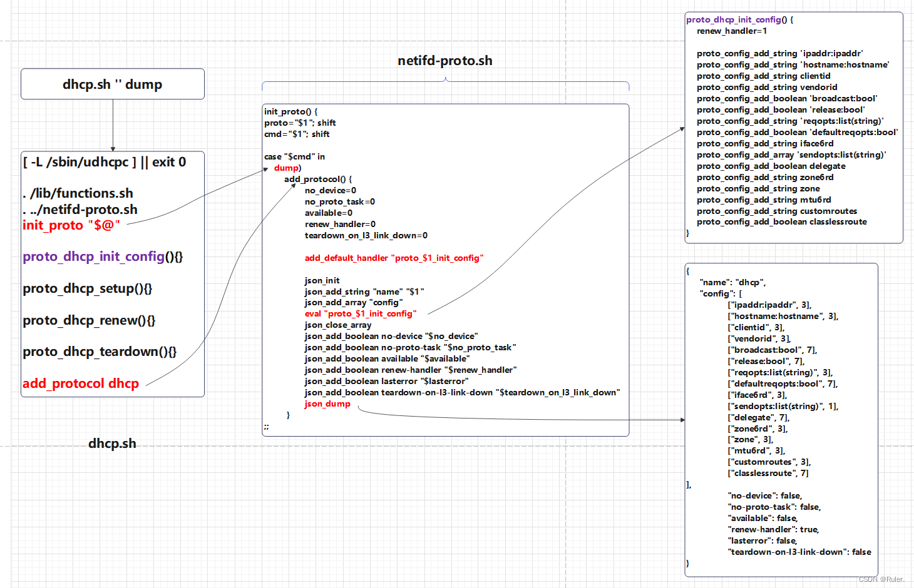
Task: Select the "name": "dhcp" JSON entry
Action: tap(732, 282)
